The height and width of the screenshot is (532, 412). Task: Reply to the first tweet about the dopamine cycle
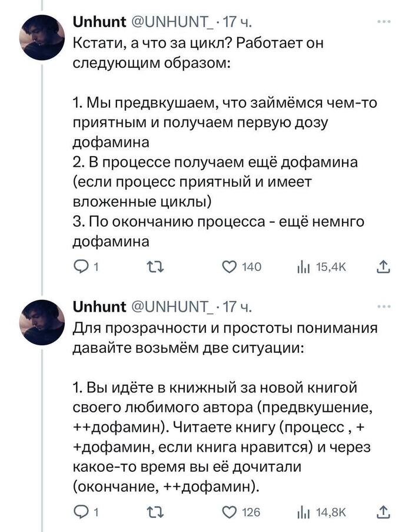pos(80,267)
